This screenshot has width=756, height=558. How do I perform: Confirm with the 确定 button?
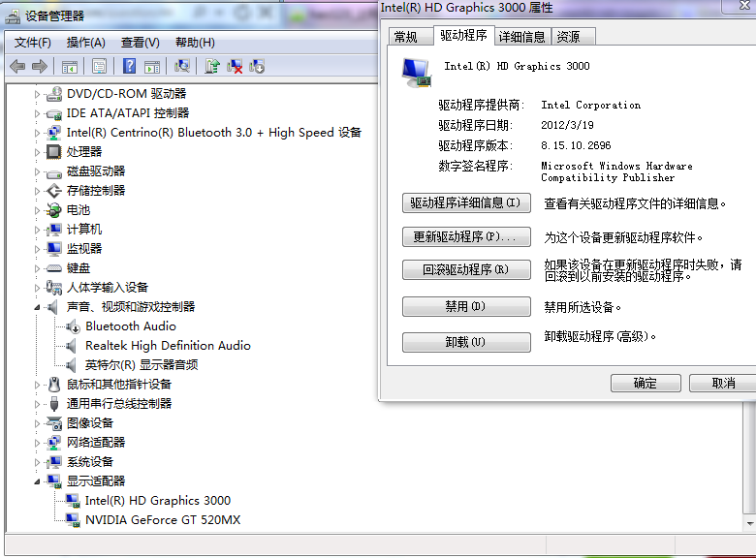[x=646, y=383]
